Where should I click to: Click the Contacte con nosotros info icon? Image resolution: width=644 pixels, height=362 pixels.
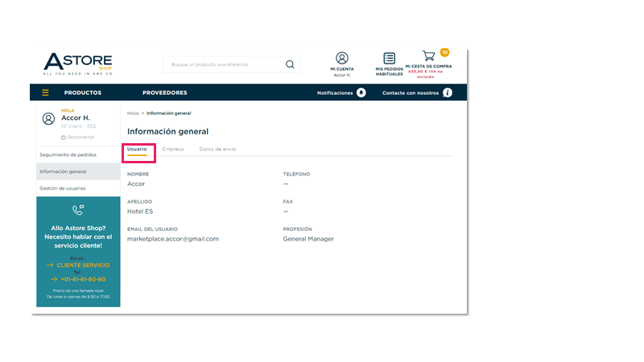pyautogui.click(x=448, y=93)
